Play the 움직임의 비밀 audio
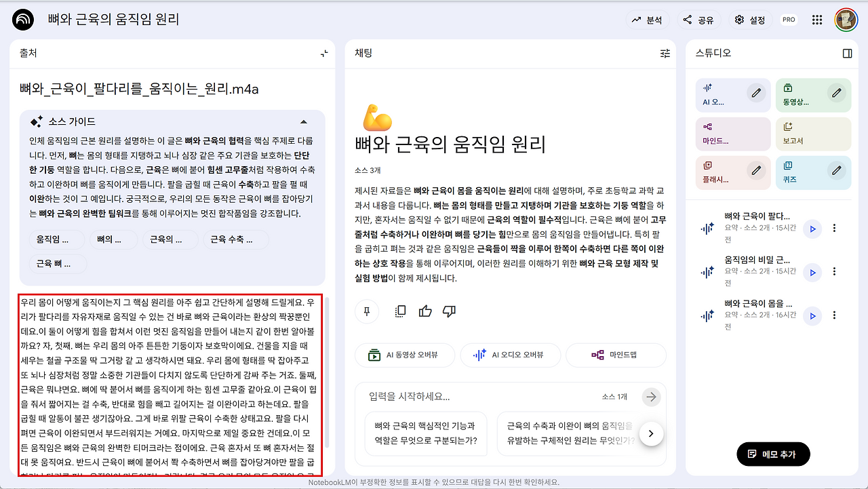Viewport: 868px width, 489px height. click(812, 272)
